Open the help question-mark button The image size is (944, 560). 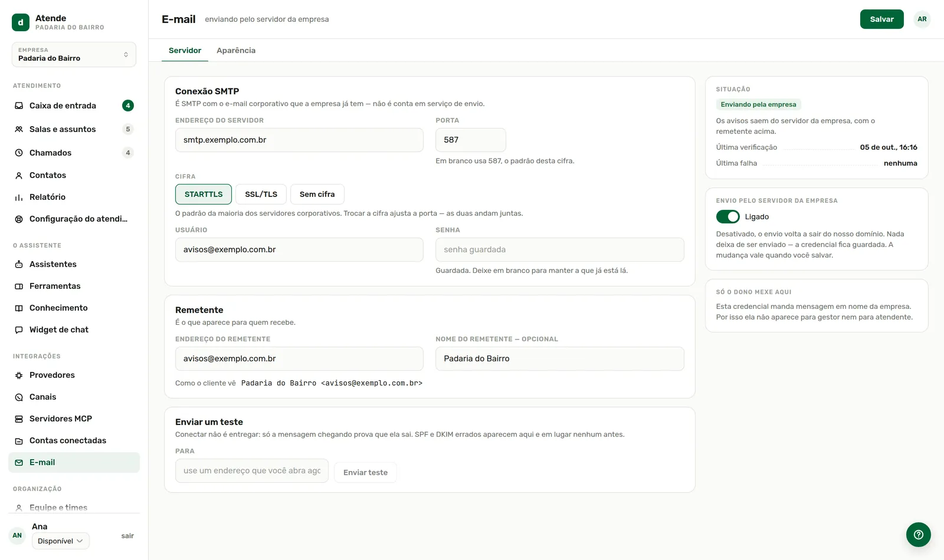[x=919, y=535]
